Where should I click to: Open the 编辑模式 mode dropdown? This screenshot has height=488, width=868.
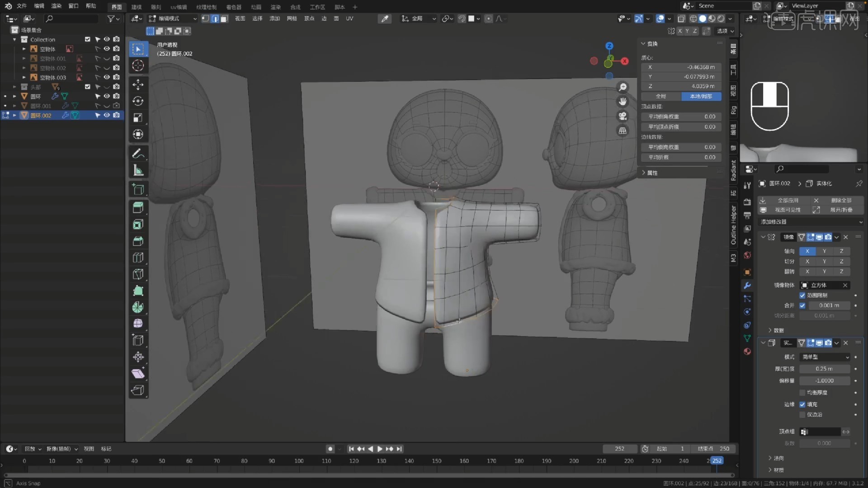173,19
